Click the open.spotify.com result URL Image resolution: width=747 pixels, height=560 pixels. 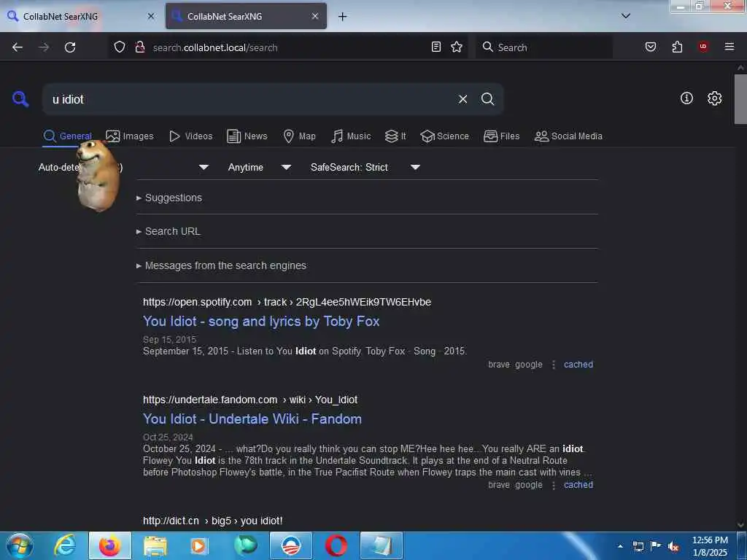pyautogui.click(x=287, y=302)
